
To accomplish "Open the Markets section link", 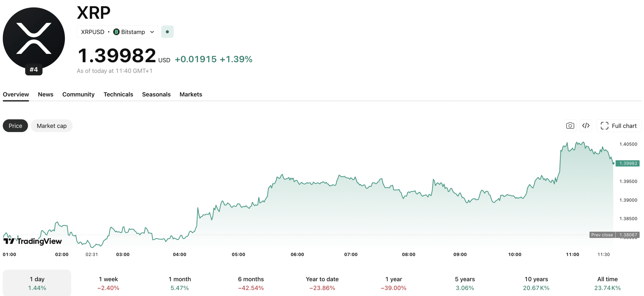I will coord(191,94).
